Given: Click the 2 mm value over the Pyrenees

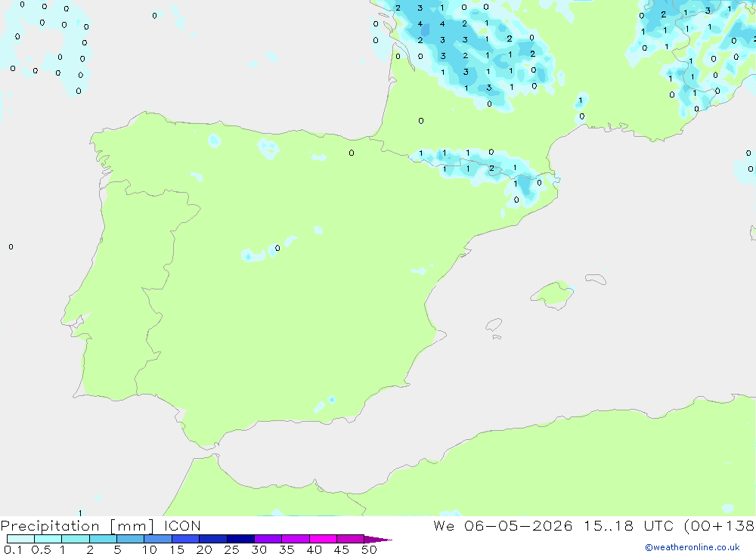Looking at the screenshot, I should coord(491,169).
